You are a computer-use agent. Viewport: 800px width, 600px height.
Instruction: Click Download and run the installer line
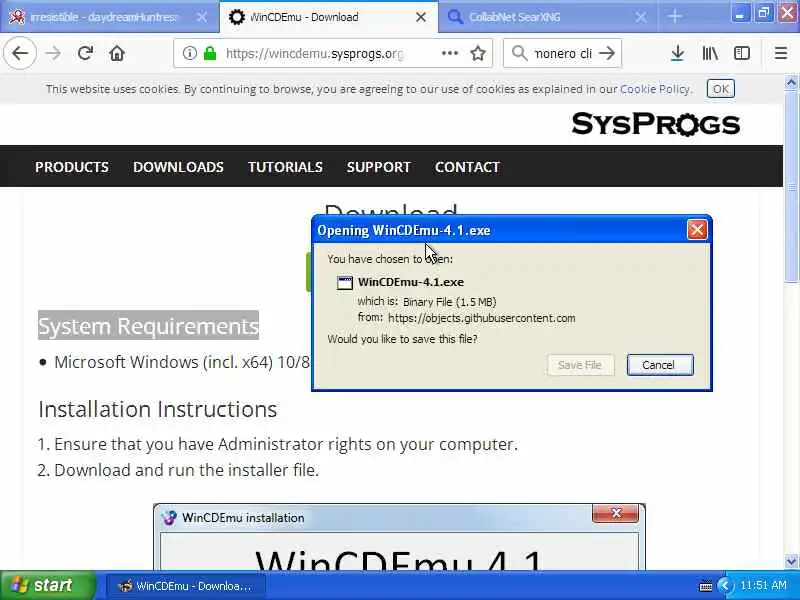point(178,470)
